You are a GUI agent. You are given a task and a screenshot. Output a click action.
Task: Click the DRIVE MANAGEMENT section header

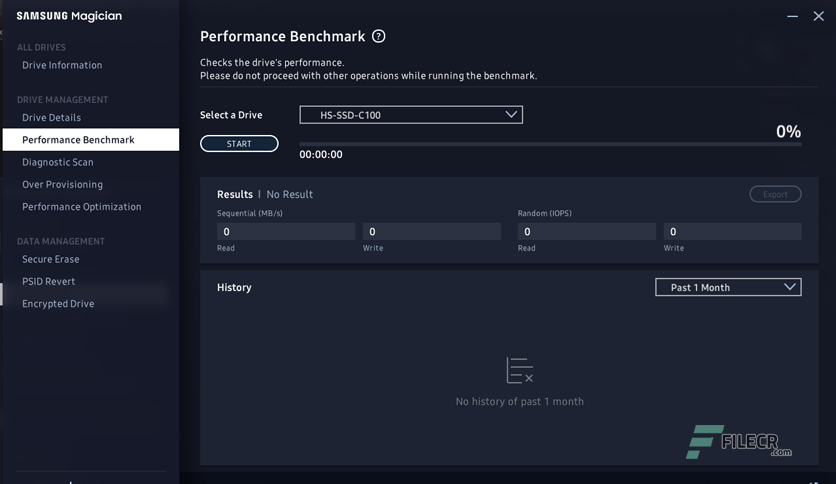[x=62, y=100]
